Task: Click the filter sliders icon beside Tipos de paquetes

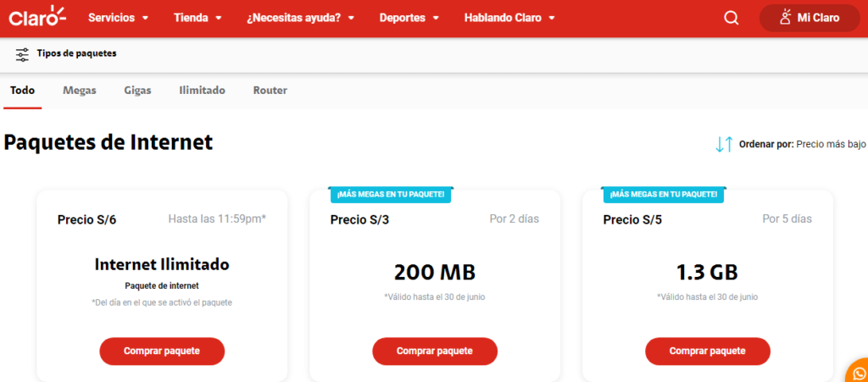Action: click(x=22, y=54)
